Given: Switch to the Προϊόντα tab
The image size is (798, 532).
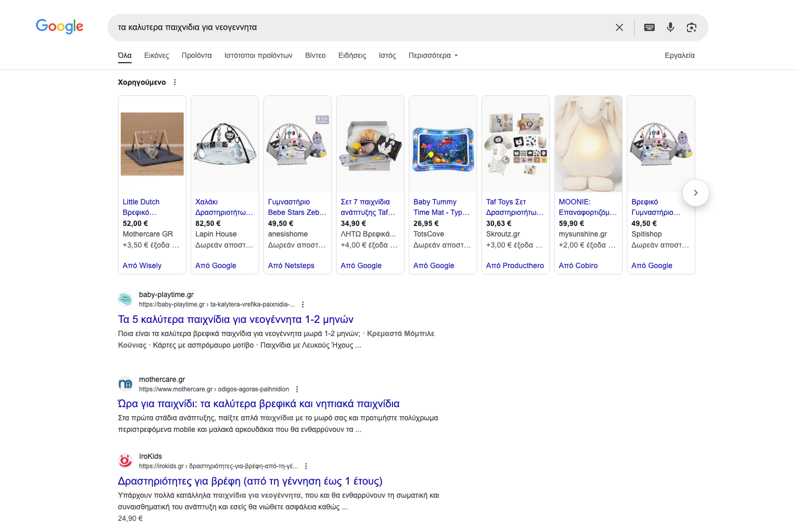Looking at the screenshot, I should pos(196,55).
